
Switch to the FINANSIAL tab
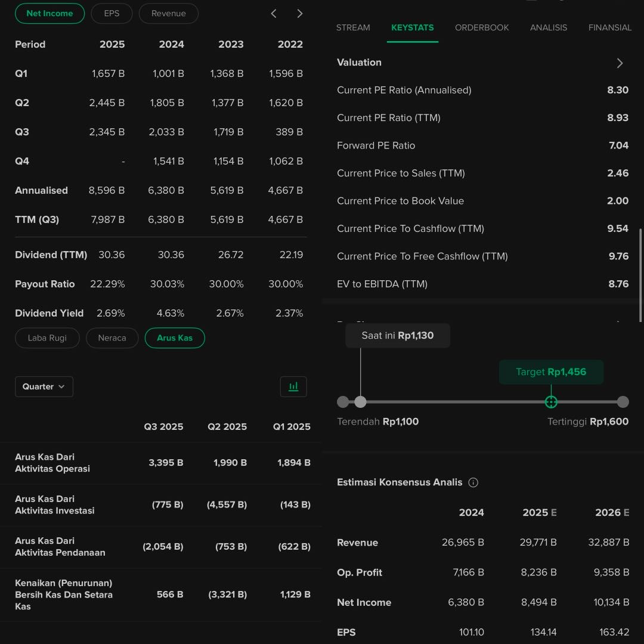(609, 27)
